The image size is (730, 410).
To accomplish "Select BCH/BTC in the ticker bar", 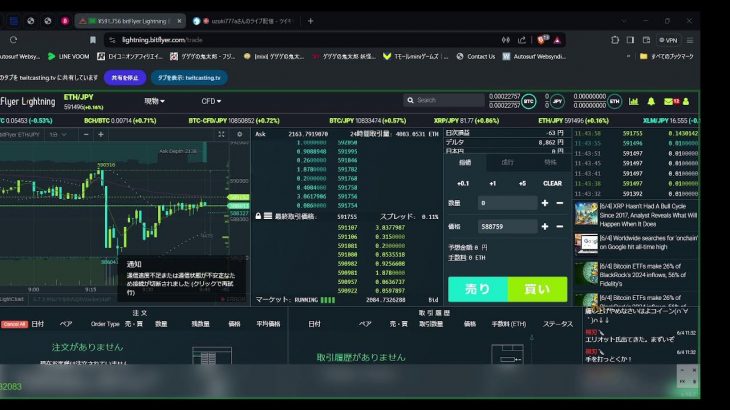I will 120,121.
